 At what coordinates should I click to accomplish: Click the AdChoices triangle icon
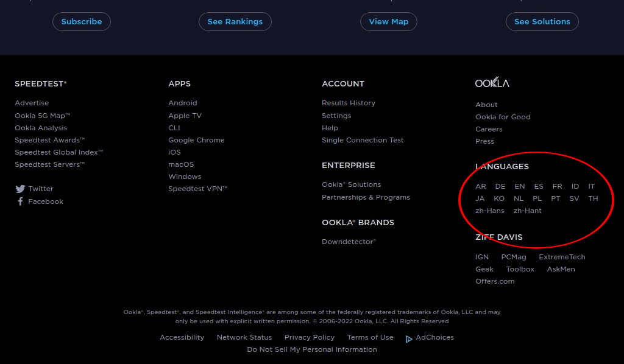(409, 339)
